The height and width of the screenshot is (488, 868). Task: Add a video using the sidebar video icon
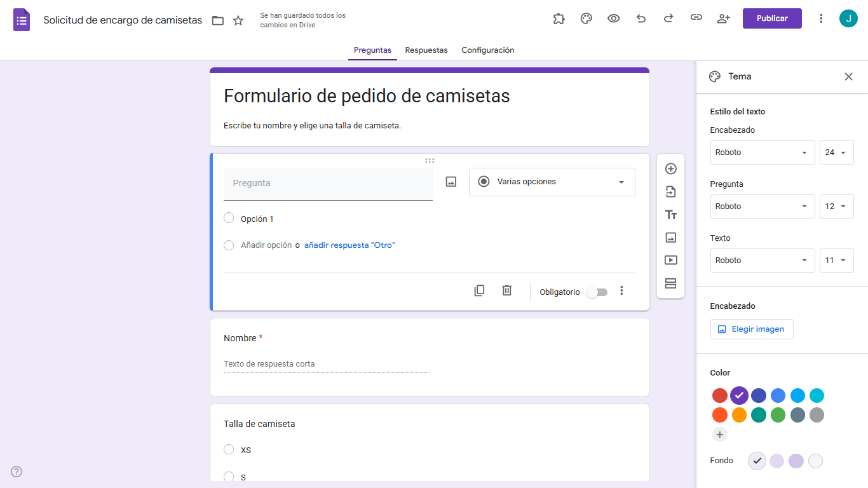click(670, 260)
